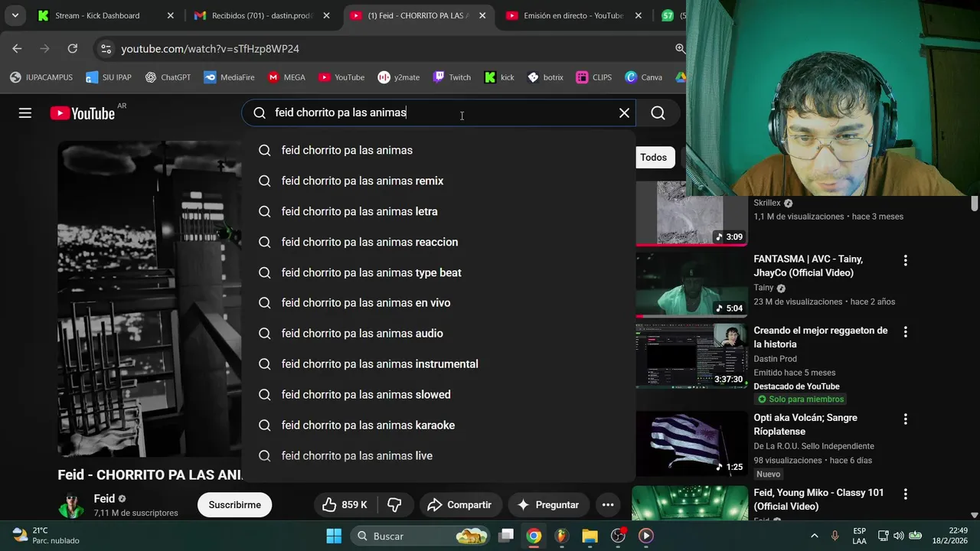Open the YouTube hamburger guide menu
The height and width of the screenshot is (551, 980).
[x=25, y=113]
